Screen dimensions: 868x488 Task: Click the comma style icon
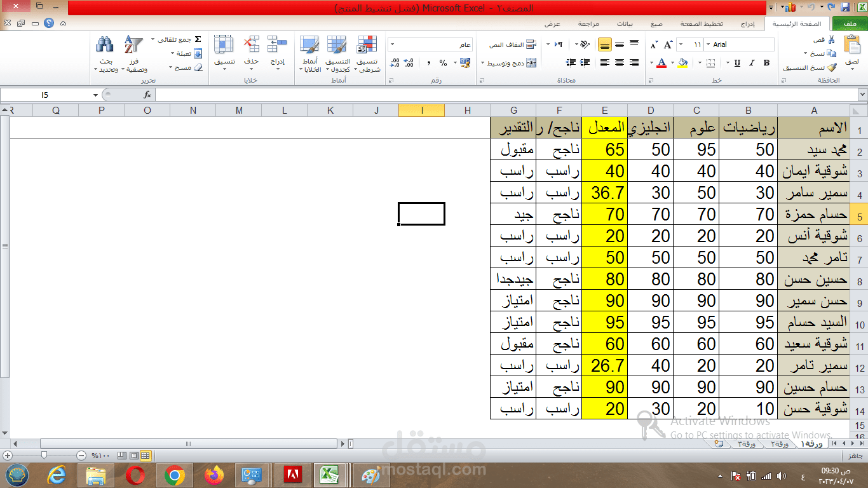[428, 63]
